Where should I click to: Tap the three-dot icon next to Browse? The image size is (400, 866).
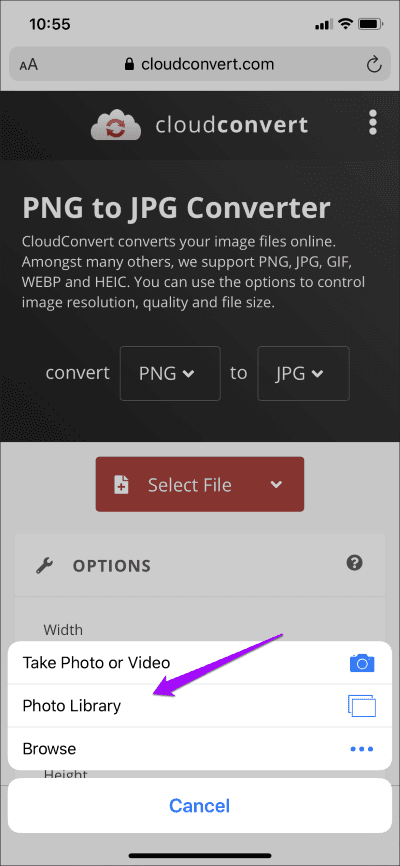pos(362,749)
